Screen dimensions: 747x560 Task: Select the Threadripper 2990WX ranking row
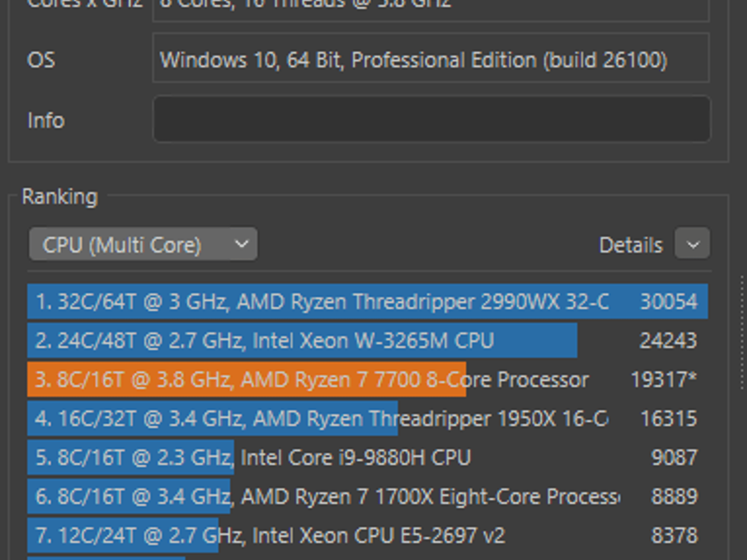click(368, 302)
